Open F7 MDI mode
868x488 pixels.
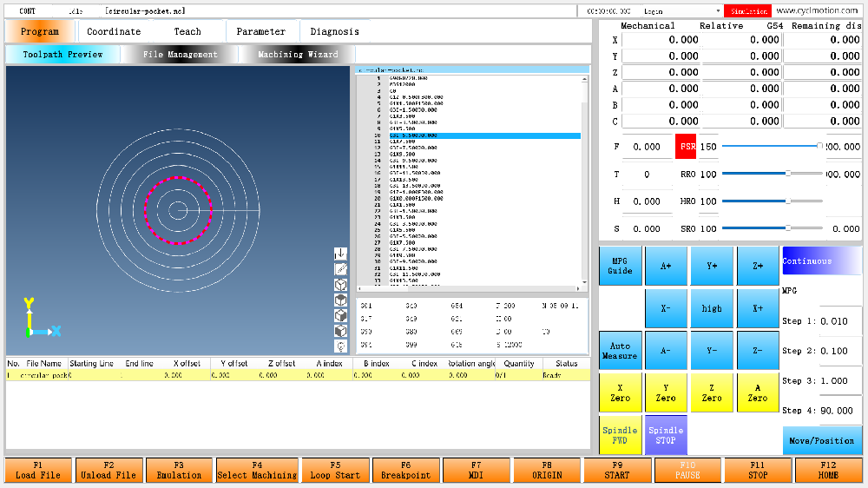476,471
